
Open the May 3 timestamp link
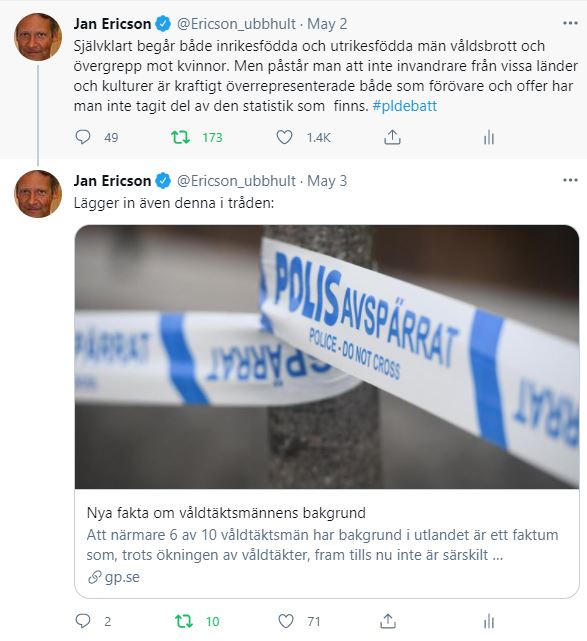click(x=327, y=181)
